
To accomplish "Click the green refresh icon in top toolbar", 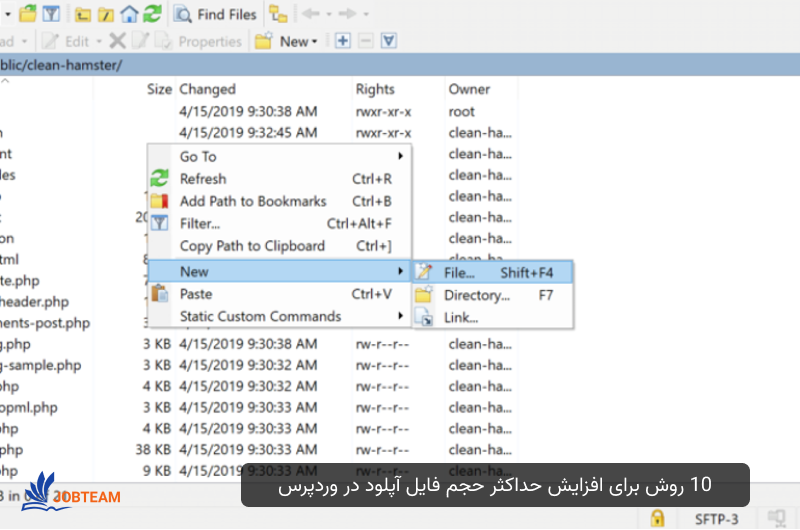I will [x=152, y=14].
